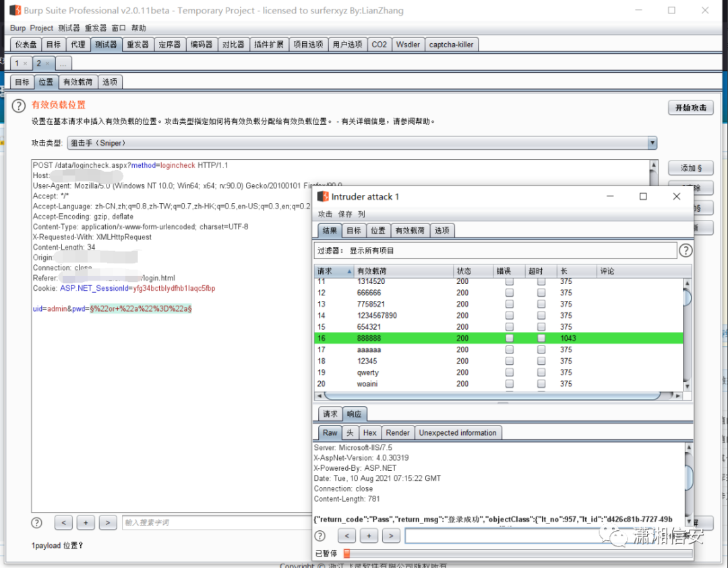Click the help icon beside the filter bar
The image size is (728, 568).
(686, 250)
